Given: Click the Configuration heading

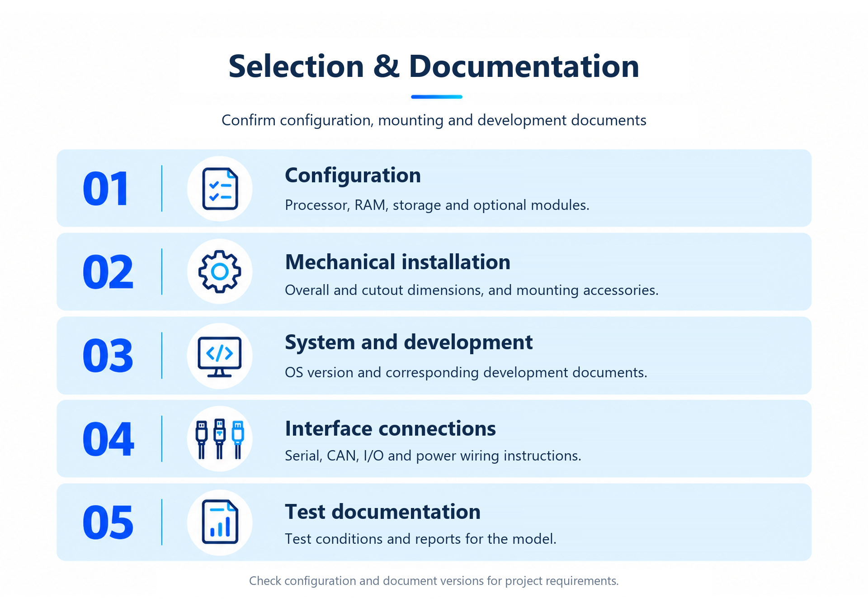Looking at the screenshot, I should coord(353,176).
